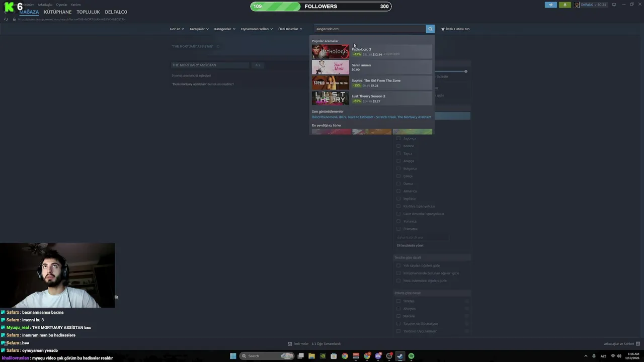This screenshot has height=362, width=644.
Task: Open the Yardım menu
Action: (x=75, y=5)
